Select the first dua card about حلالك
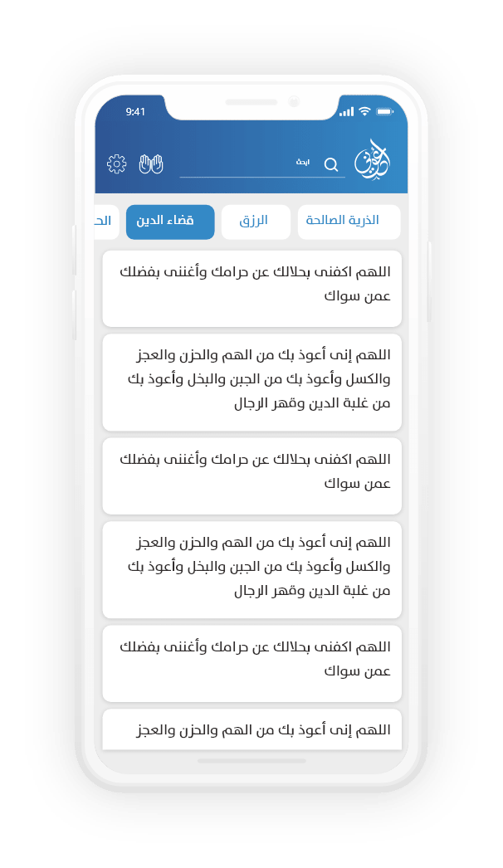 [x=251, y=288]
